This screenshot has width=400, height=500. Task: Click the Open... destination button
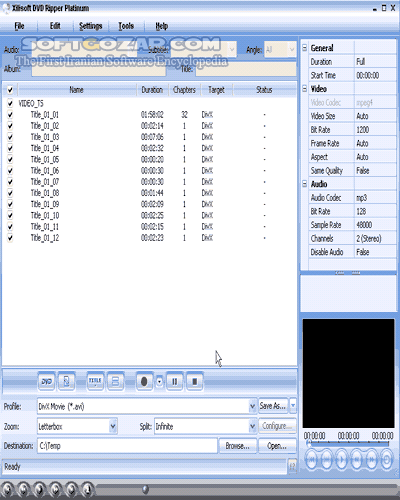pos(277,446)
